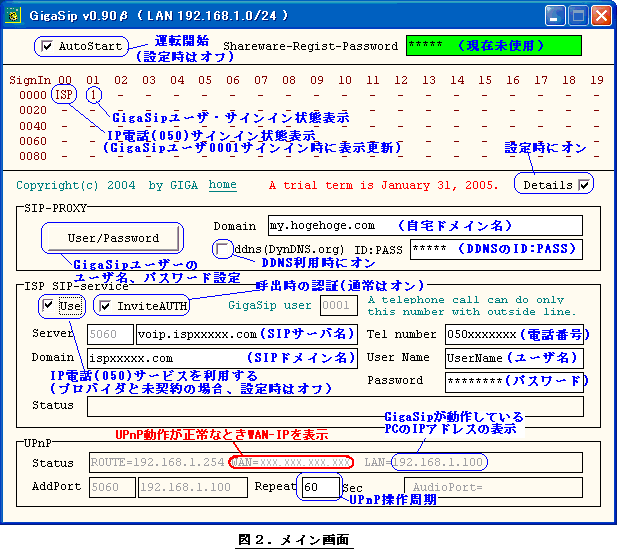617x558 pixels.
Task: Click the ISP Password field
Action: point(514,382)
